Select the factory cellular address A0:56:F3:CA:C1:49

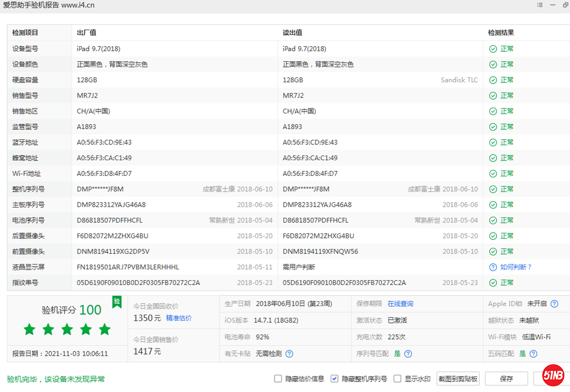[104, 158]
